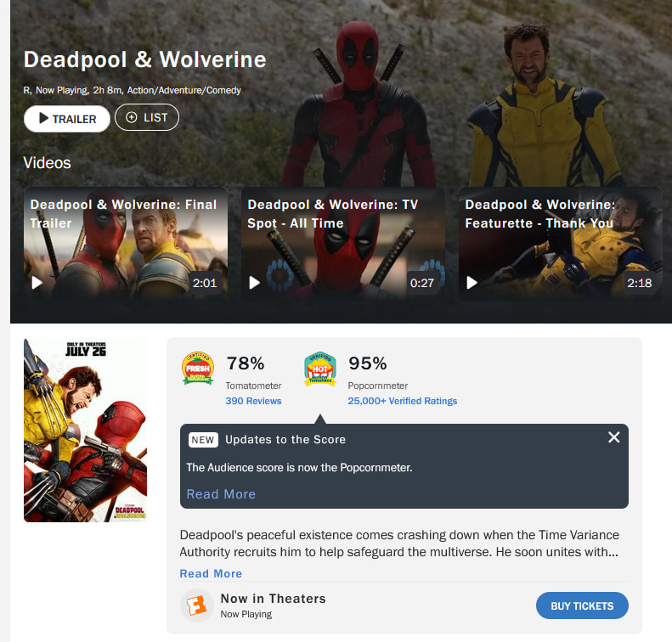Image resolution: width=672 pixels, height=642 pixels.
Task: Click the Deadpool & Wolverine movie title
Action: [x=145, y=59]
